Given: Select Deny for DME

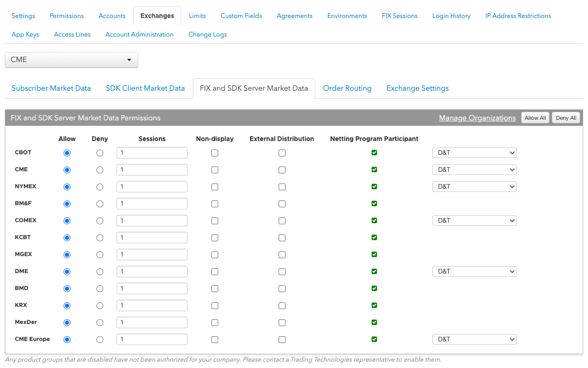Looking at the screenshot, I should (100, 271).
